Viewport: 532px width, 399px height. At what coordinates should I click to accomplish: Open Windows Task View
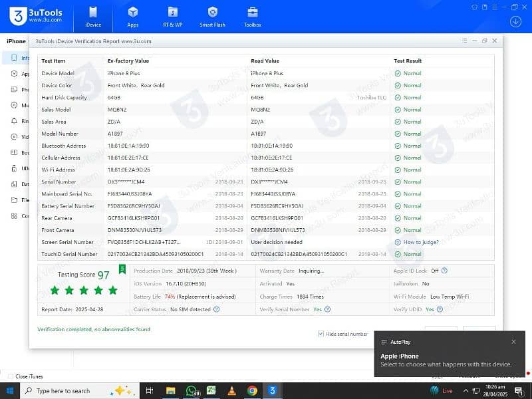coord(149,391)
